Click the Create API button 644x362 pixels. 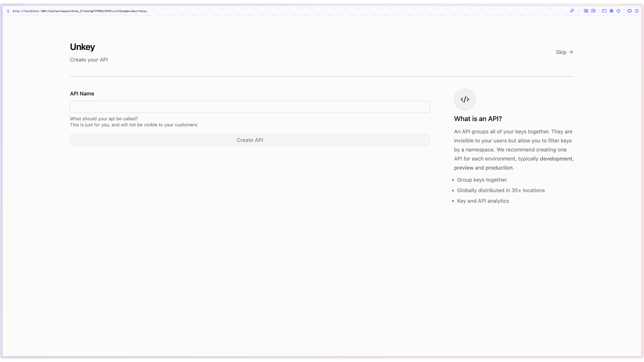pos(250,140)
